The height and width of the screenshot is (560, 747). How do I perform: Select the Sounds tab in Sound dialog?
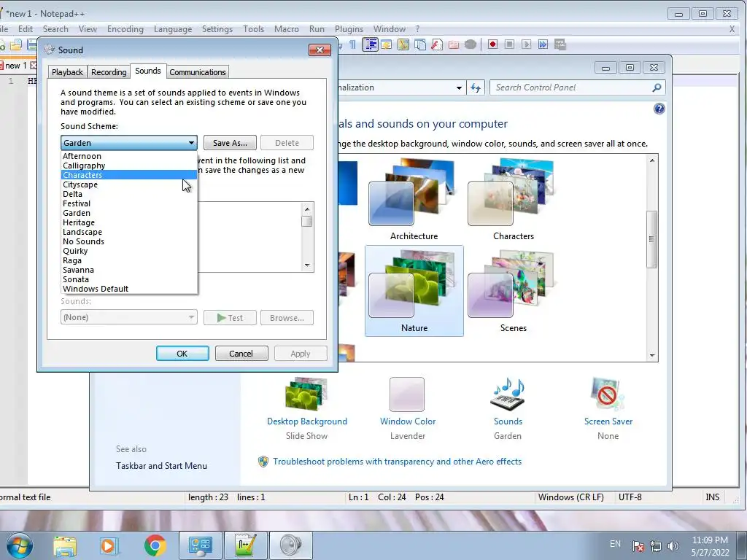(x=147, y=71)
